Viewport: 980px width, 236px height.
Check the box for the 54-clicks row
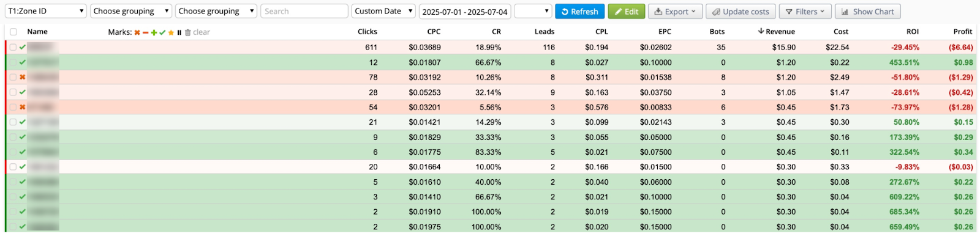[13, 107]
